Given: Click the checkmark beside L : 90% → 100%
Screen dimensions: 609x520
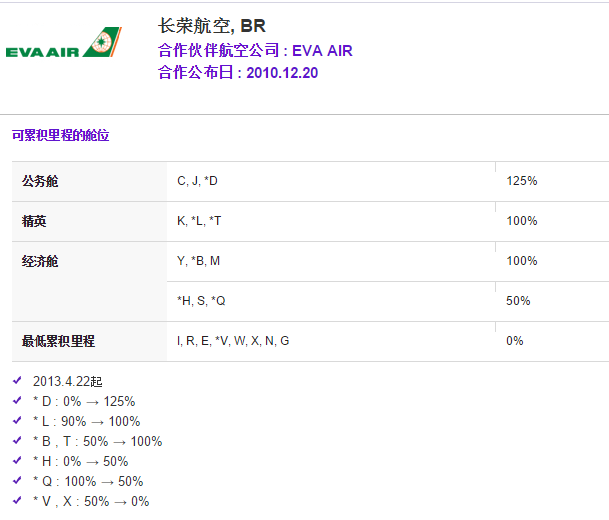Looking at the screenshot, I should (17, 421).
